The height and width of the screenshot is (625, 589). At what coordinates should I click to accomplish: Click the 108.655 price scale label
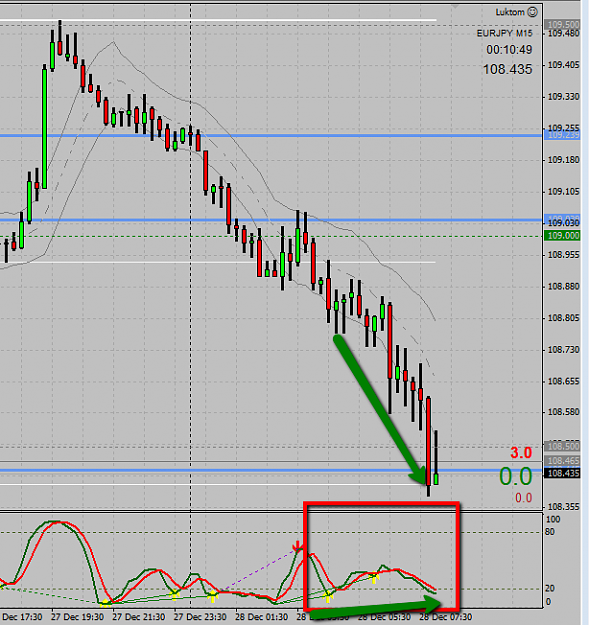(563, 381)
